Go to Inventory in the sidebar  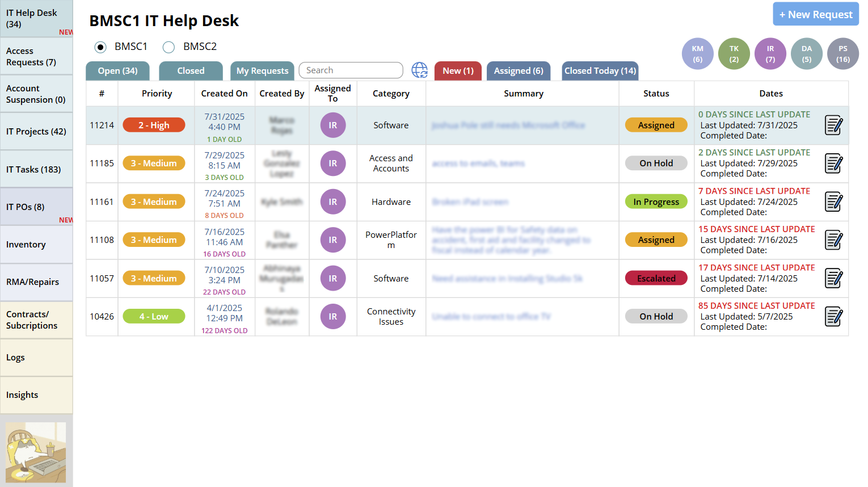[36, 245]
